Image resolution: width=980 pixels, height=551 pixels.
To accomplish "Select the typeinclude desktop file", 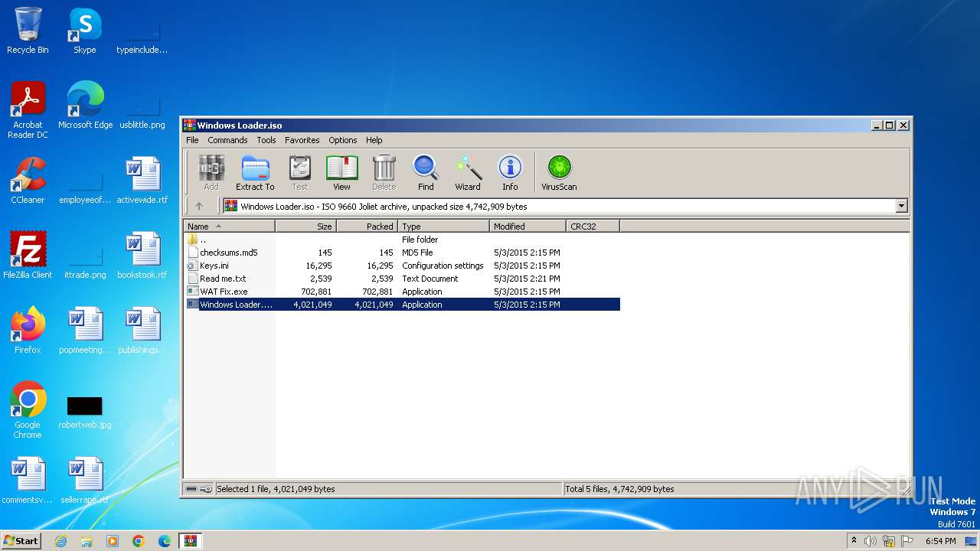I will (142, 36).
